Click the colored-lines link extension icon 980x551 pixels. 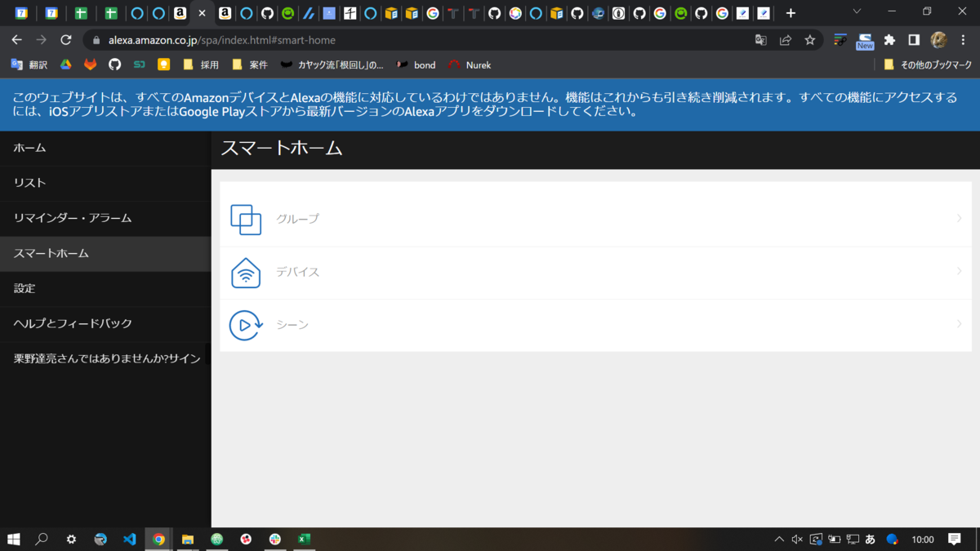(x=840, y=40)
